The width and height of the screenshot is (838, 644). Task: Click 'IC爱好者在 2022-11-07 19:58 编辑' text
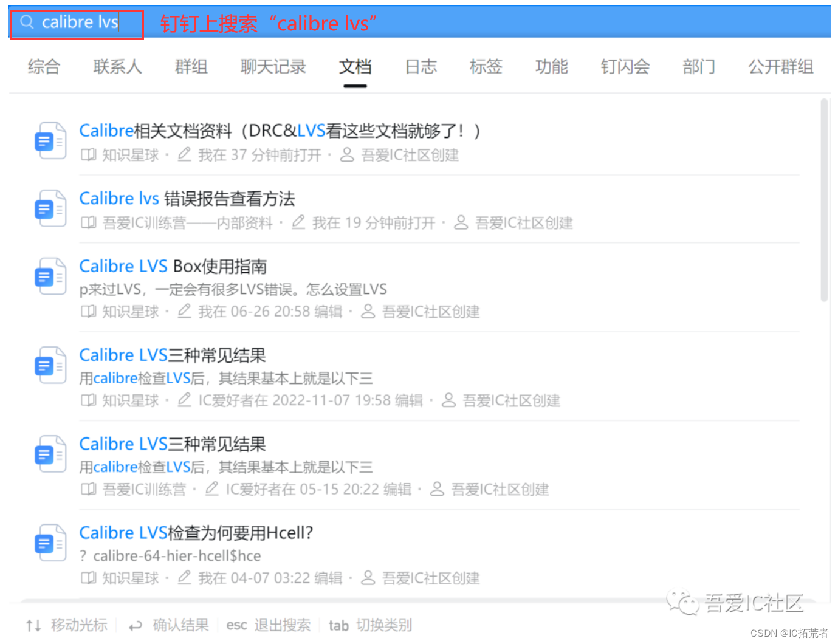pyautogui.click(x=311, y=400)
